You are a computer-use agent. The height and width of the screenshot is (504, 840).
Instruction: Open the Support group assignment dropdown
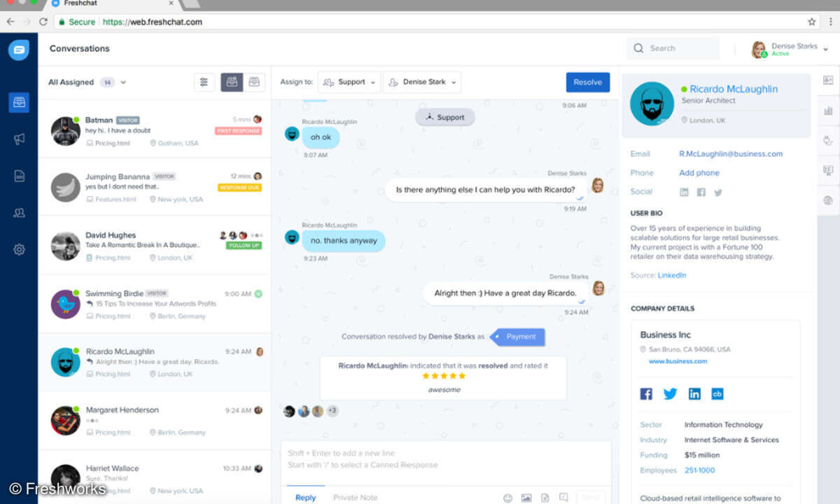click(x=349, y=82)
